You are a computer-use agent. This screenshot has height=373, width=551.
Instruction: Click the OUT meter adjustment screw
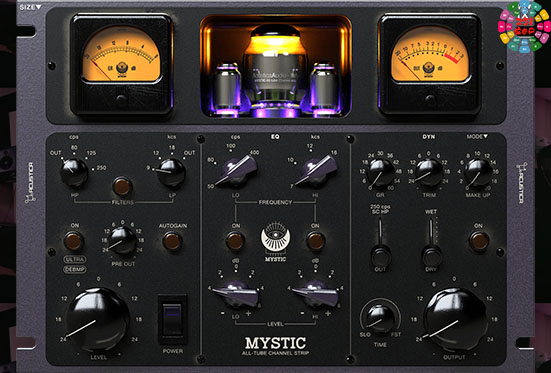click(x=429, y=98)
